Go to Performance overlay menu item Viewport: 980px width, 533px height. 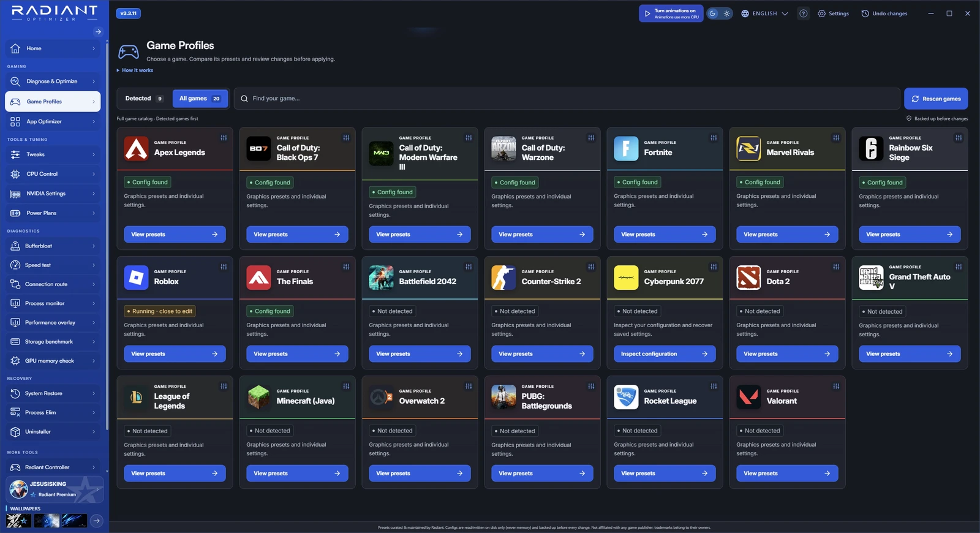coord(53,323)
